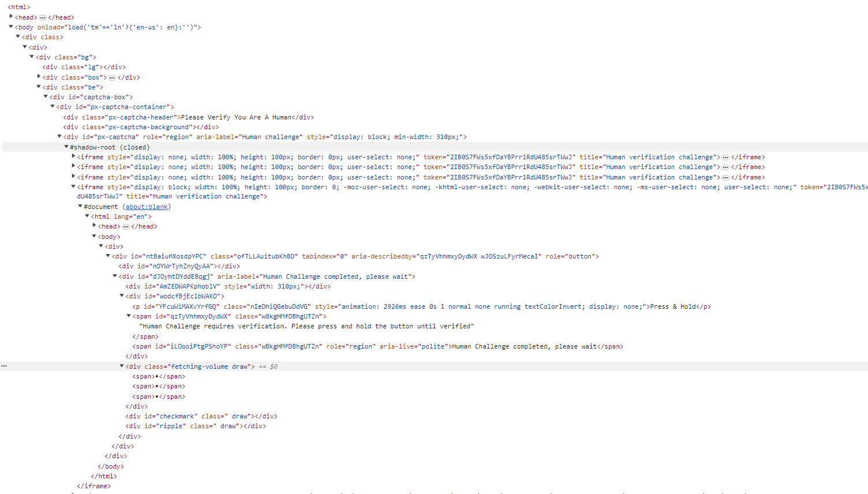Click the $0 marker on the selected fetching-volume div
The width and height of the screenshot is (868, 494).
(274, 366)
